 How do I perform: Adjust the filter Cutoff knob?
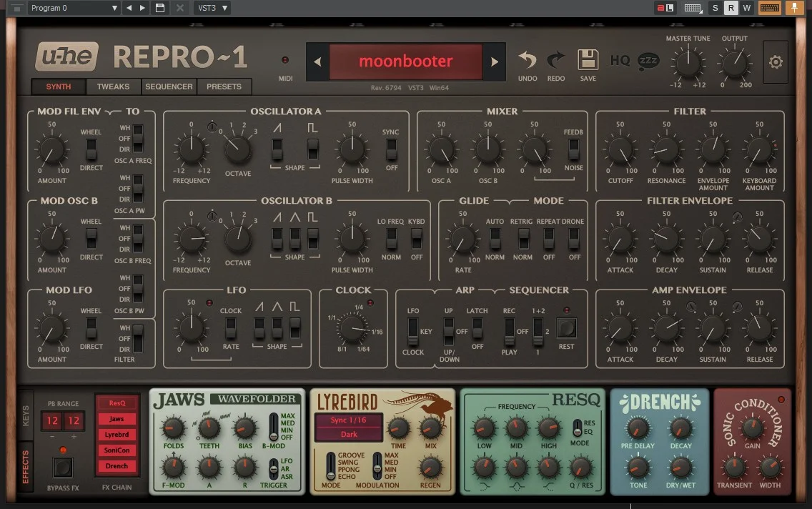click(x=620, y=151)
